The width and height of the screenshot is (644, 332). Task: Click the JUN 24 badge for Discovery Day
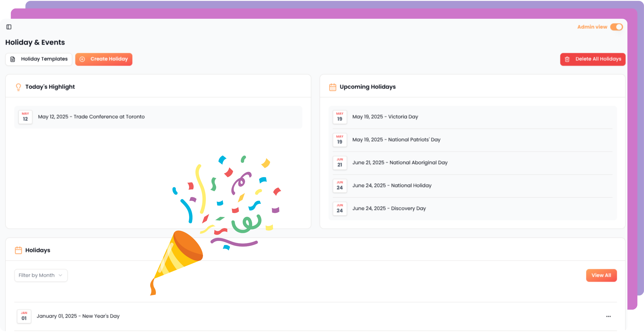[339, 209]
